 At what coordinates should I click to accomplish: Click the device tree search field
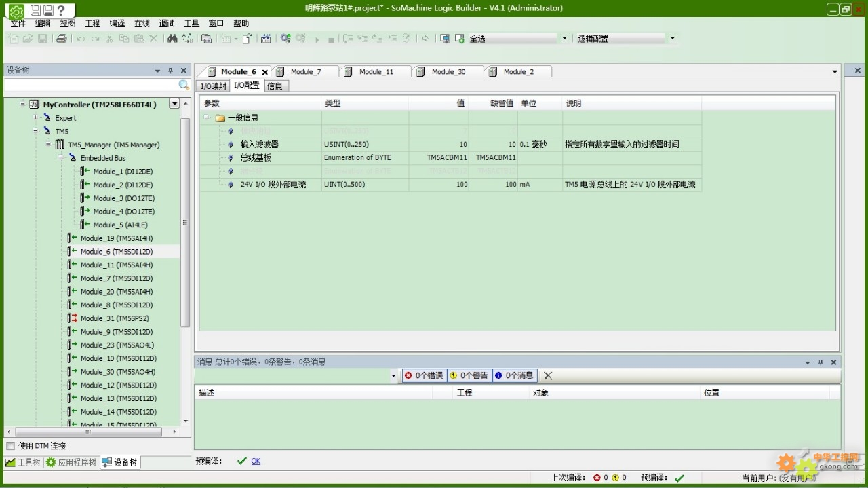91,85
